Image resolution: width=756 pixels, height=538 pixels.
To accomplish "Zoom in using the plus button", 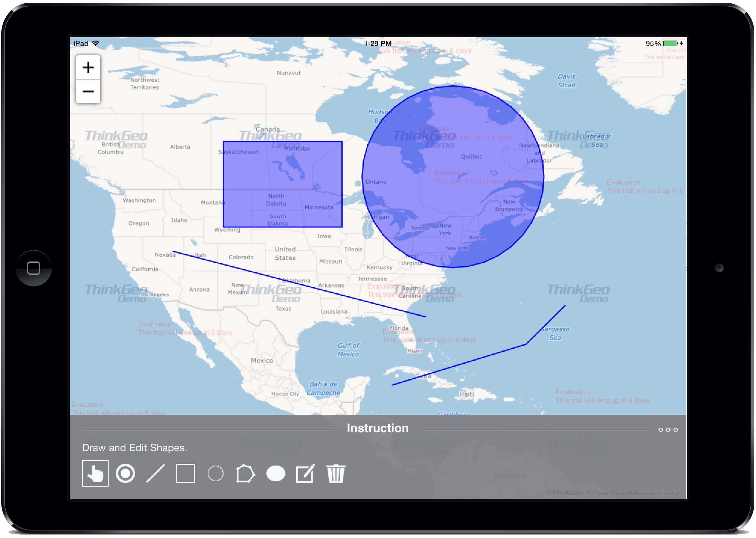I will (88, 67).
